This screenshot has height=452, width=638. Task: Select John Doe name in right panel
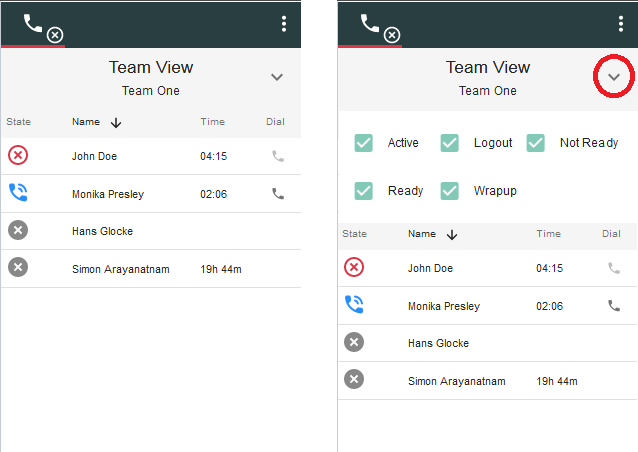click(x=430, y=269)
